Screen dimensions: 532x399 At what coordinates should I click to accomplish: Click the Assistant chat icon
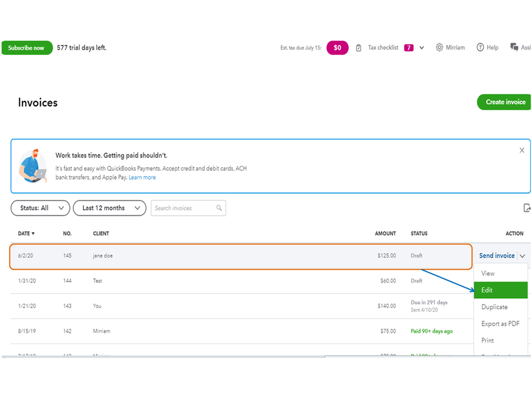click(x=514, y=47)
